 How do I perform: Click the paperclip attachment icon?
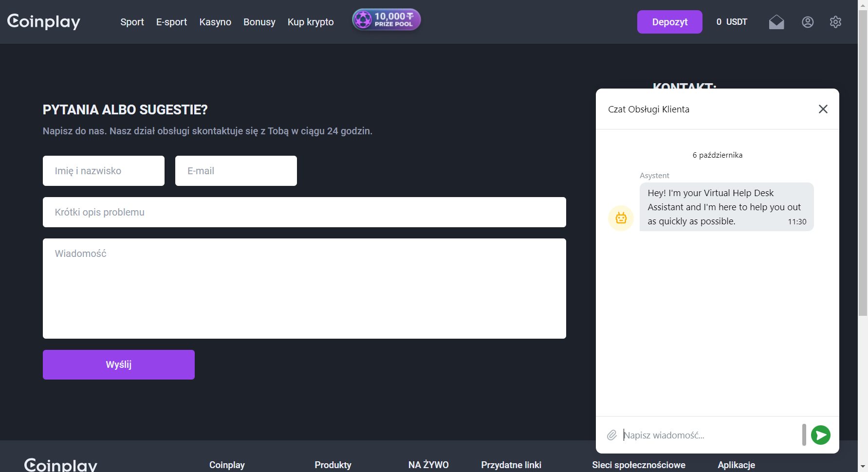tap(612, 435)
